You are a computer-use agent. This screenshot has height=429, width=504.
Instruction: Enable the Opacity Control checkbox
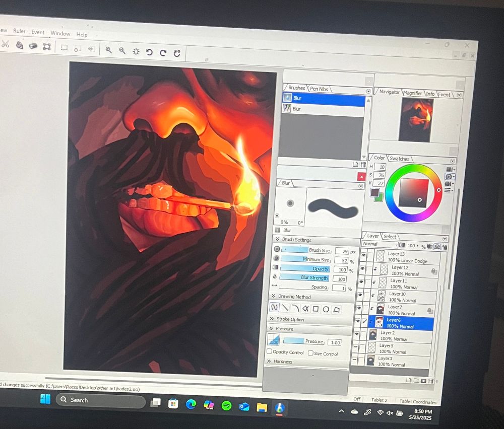[x=269, y=351]
